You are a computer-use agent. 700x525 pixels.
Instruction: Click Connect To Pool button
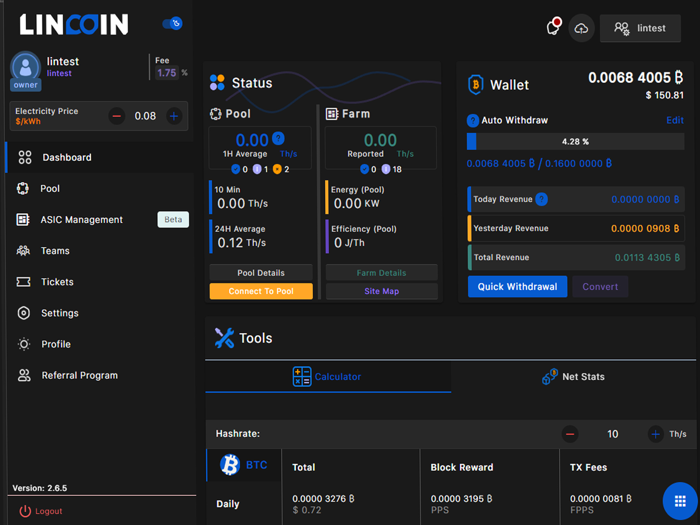coord(261,291)
